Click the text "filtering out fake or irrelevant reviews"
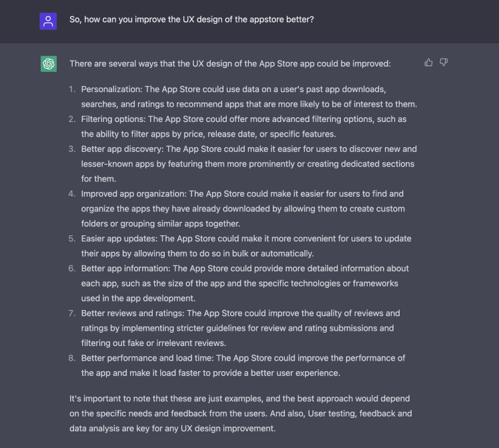The height and width of the screenshot is (448, 499). coord(153,343)
